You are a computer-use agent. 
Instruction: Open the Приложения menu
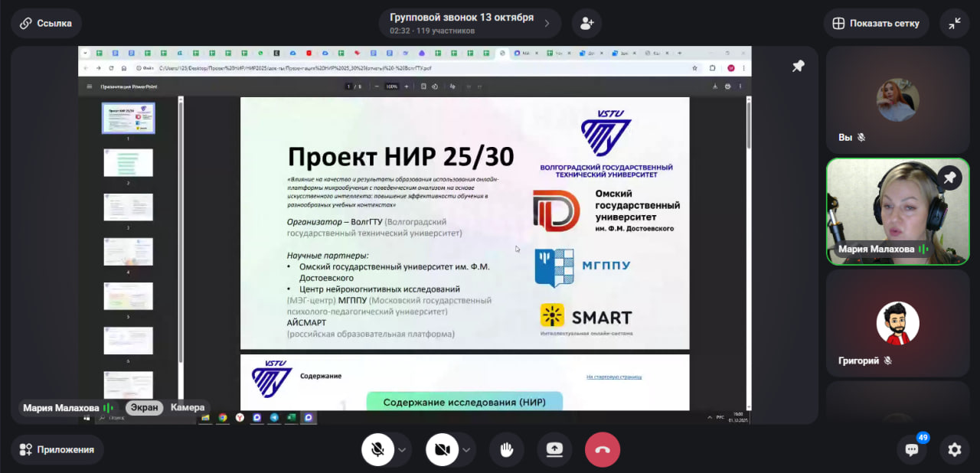(x=57, y=450)
